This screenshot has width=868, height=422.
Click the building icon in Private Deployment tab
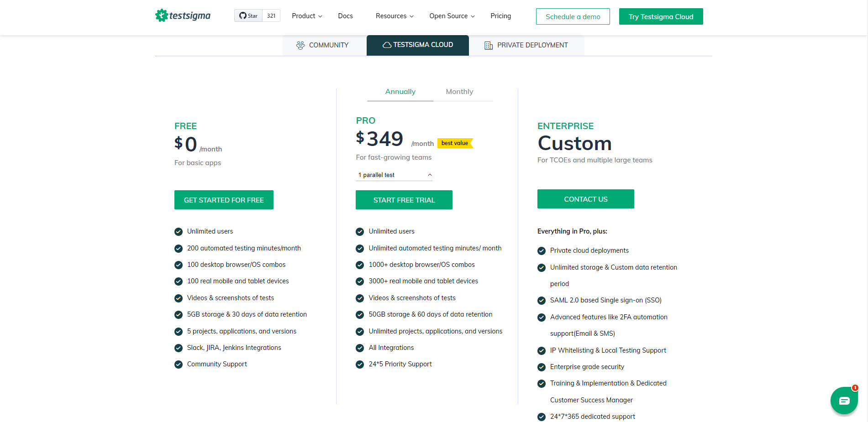(489, 45)
